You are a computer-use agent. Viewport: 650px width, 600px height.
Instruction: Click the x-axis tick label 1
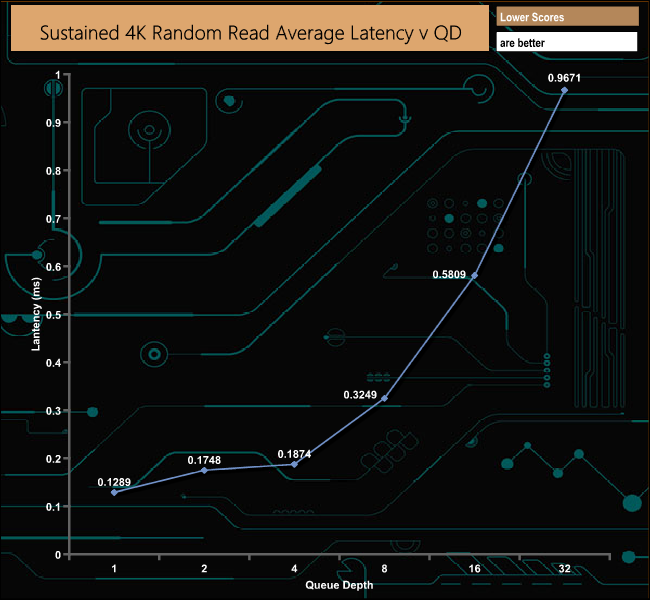click(114, 568)
